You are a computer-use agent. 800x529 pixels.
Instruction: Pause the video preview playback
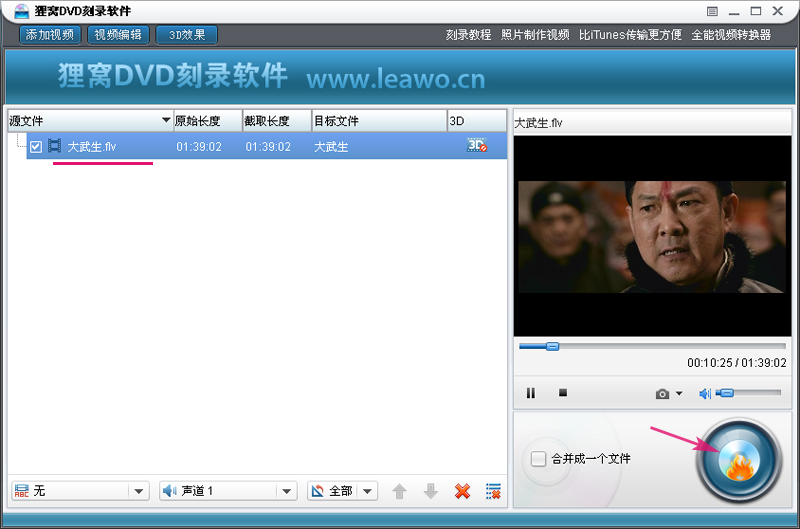pos(531,393)
